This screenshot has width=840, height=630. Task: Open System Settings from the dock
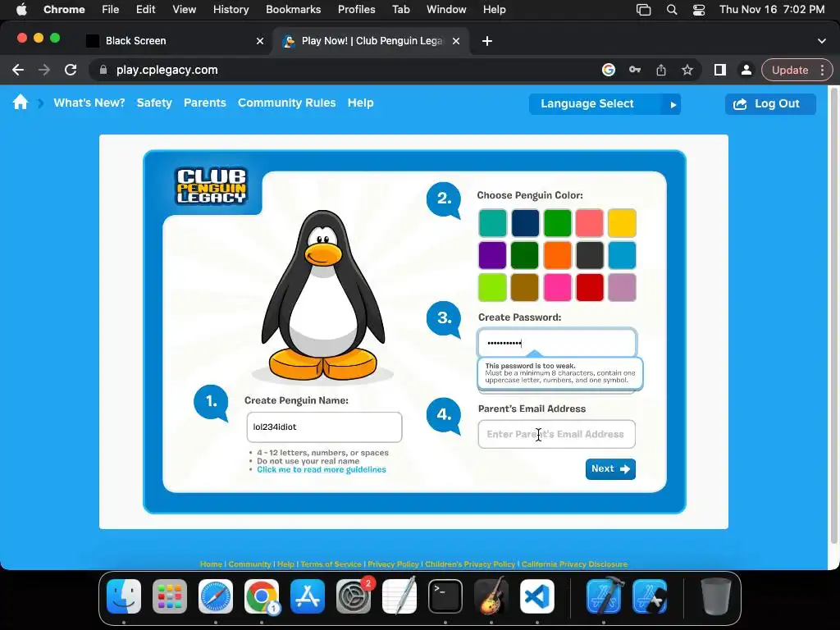point(354,596)
